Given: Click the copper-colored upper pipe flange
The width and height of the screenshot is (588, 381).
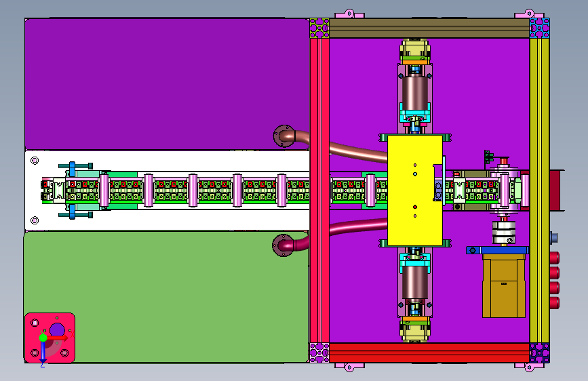Looking at the screenshot, I should (x=283, y=136).
